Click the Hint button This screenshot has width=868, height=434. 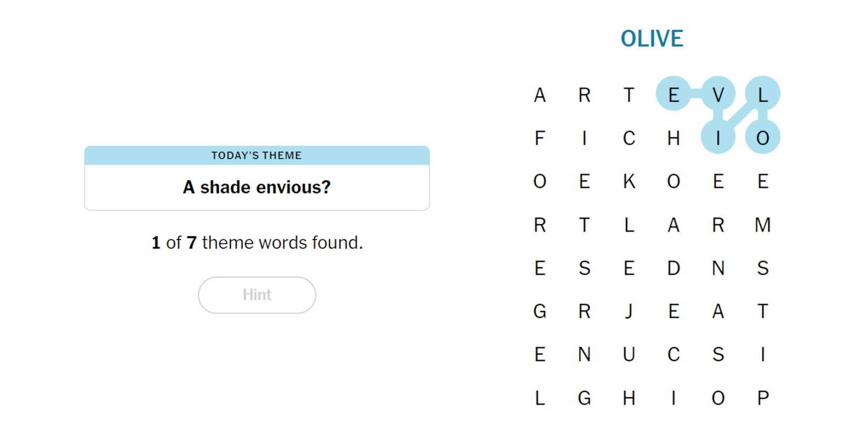tap(257, 295)
